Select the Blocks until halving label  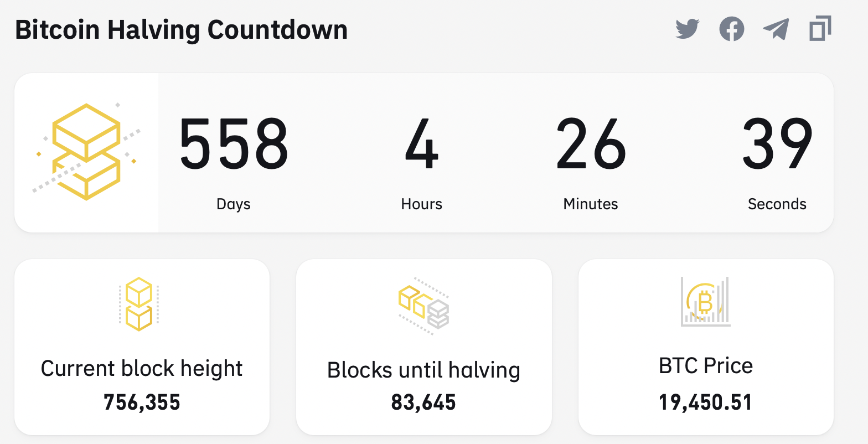click(x=423, y=370)
